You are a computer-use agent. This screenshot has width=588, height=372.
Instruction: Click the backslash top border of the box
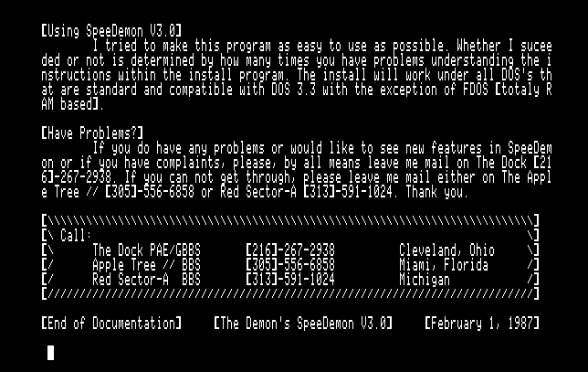tap(290, 220)
